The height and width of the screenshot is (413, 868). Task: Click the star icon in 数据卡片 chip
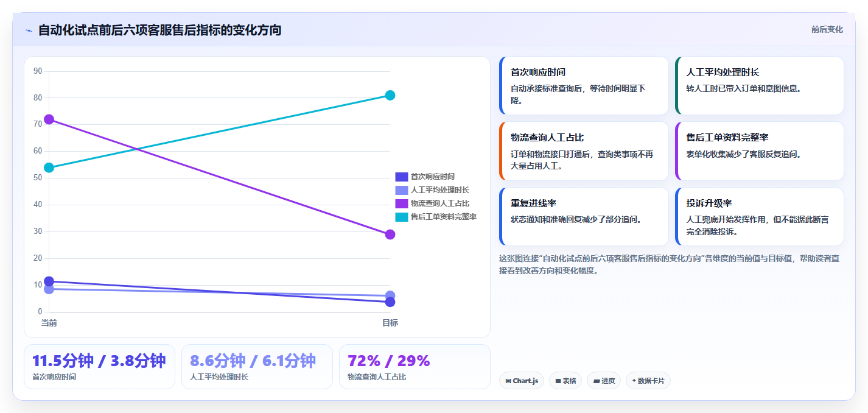tap(634, 381)
